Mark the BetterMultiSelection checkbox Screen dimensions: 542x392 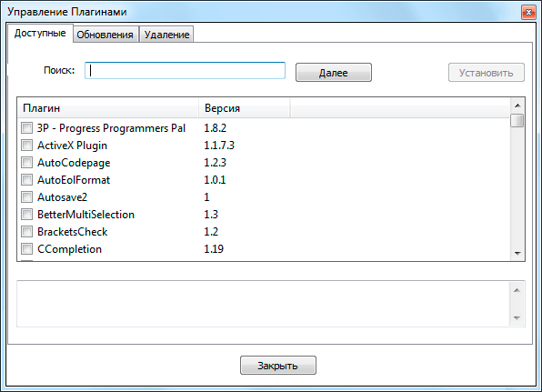point(26,215)
